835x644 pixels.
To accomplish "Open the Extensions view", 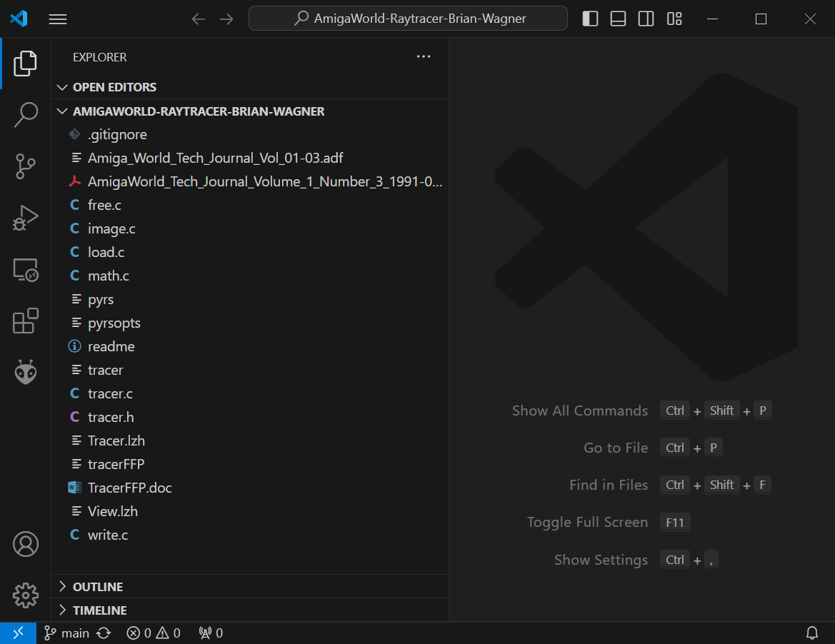I will point(25,321).
